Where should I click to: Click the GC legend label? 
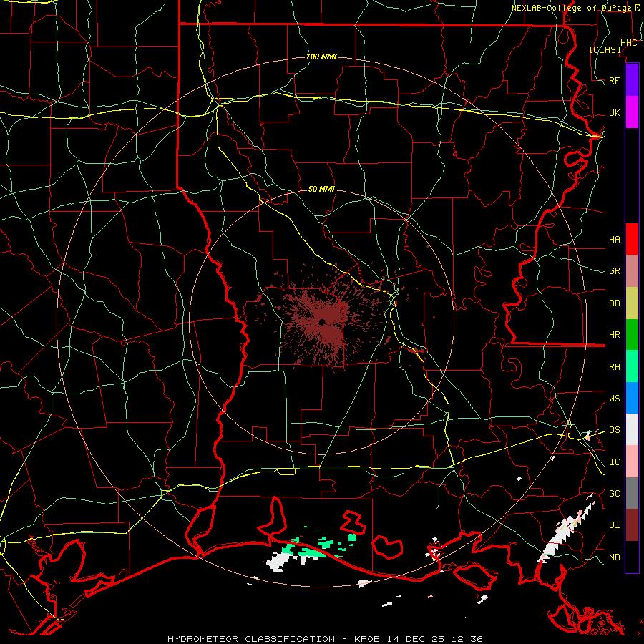(614, 494)
